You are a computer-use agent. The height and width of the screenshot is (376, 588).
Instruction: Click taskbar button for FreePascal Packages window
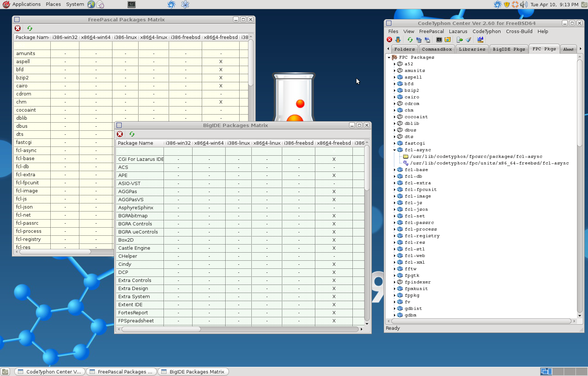tap(122, 372)
